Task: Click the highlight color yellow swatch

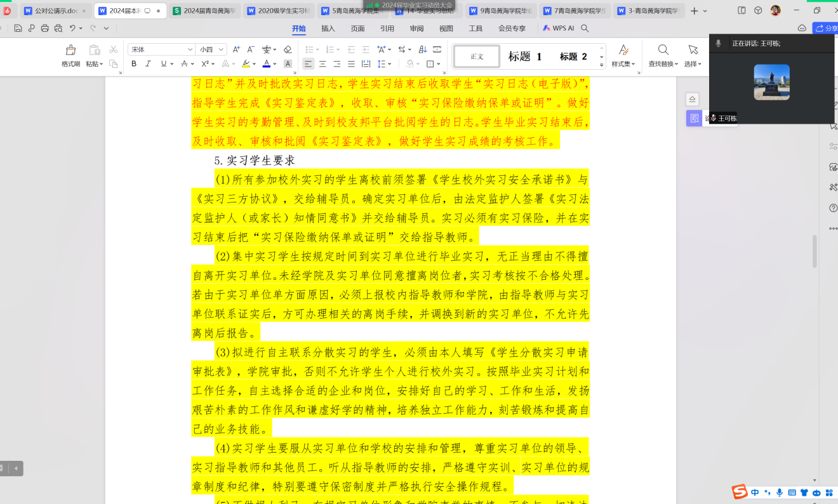Action: [245, 63]
